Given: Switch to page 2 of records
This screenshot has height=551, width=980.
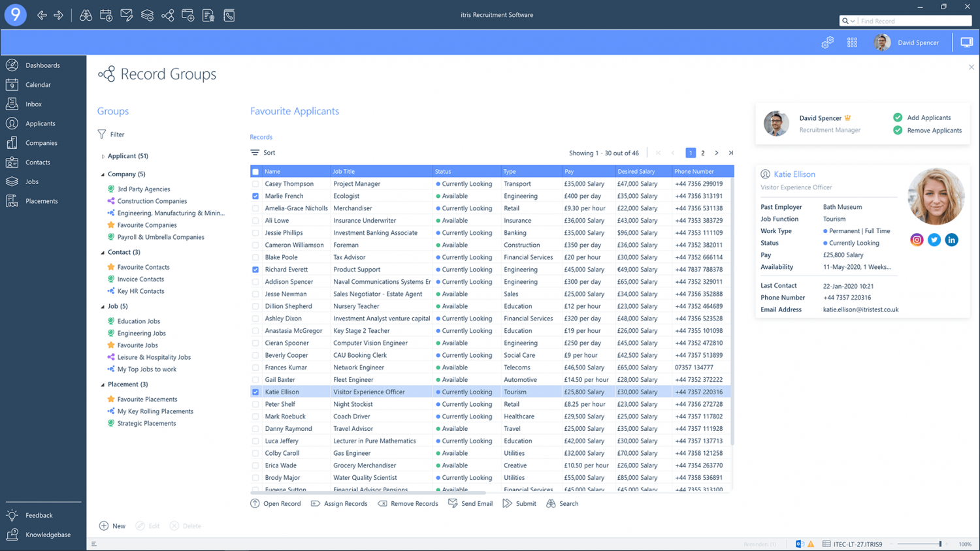Looking at the screenshot, I should pyautogui.click(x=703, y=153).
